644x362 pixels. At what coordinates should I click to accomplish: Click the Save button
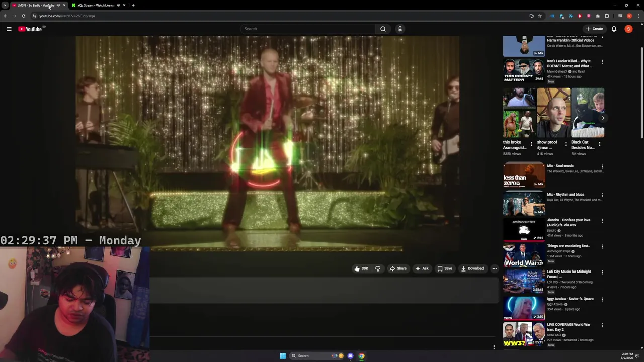click(445, 268)
